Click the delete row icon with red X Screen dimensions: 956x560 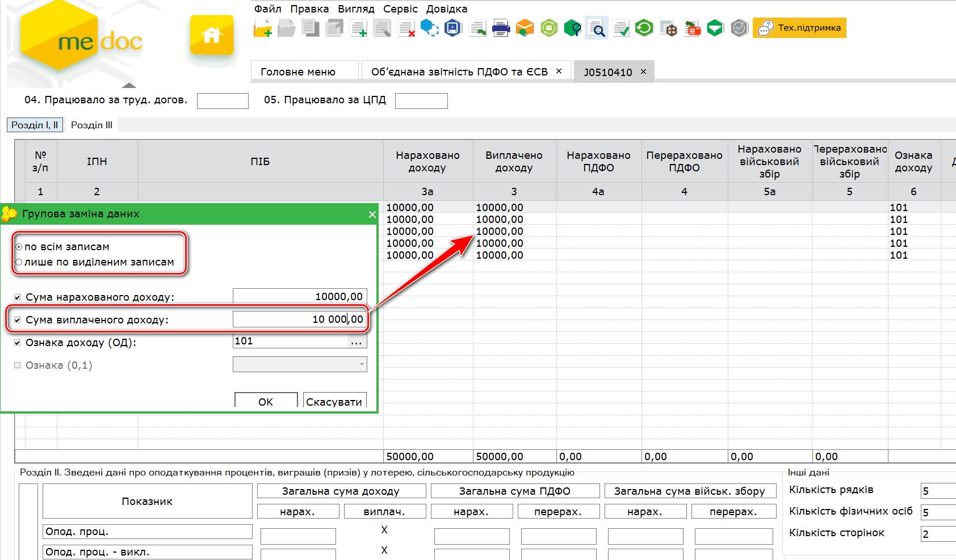[x=406, y=28]
